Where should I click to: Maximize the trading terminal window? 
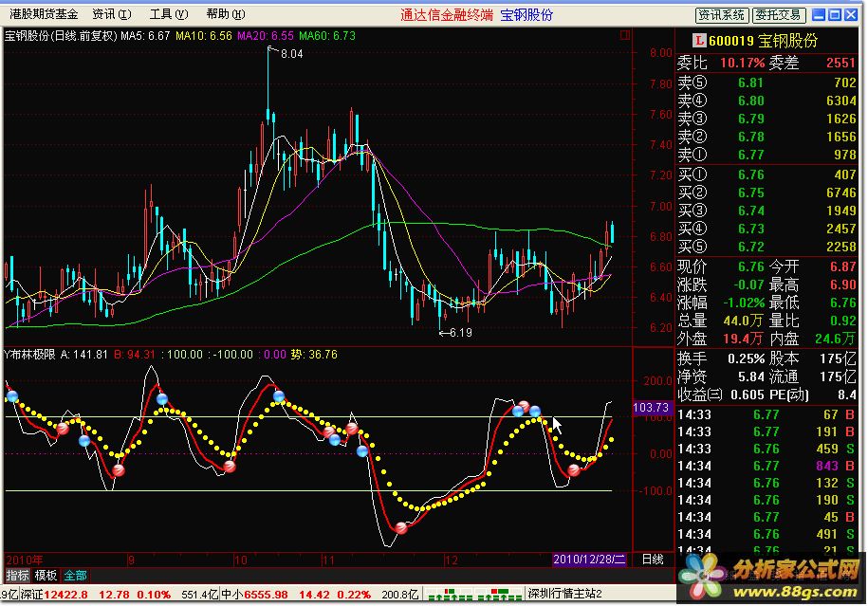(x=834, y=15)
